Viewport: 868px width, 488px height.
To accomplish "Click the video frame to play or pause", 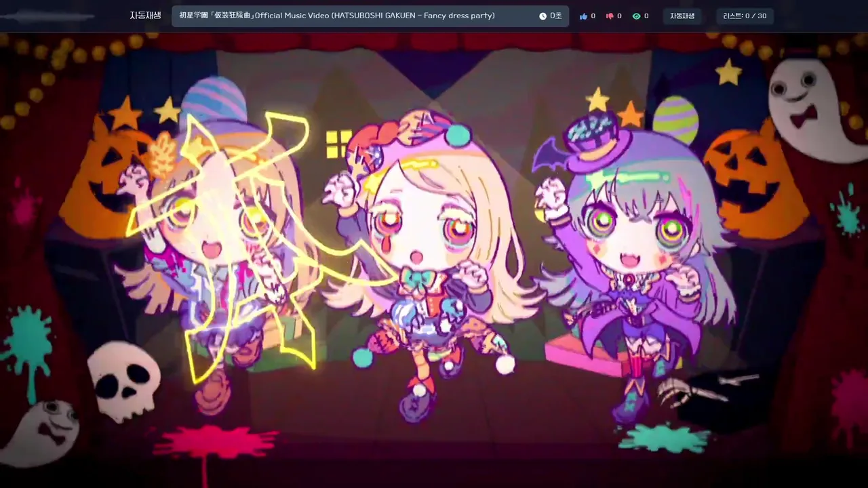I will [434, 260].
